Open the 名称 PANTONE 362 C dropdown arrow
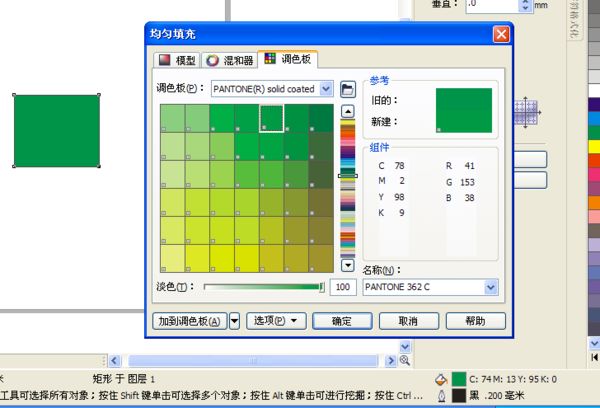 [x=491, y=287]
